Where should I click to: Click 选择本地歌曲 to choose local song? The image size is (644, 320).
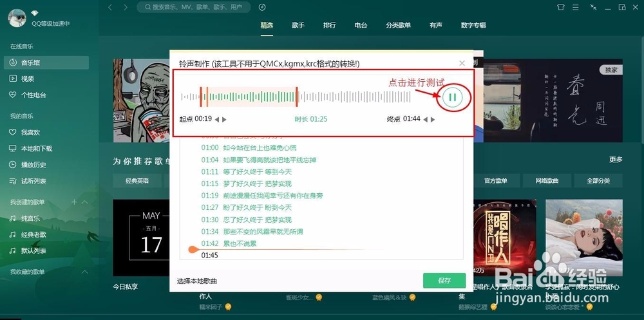196,281
